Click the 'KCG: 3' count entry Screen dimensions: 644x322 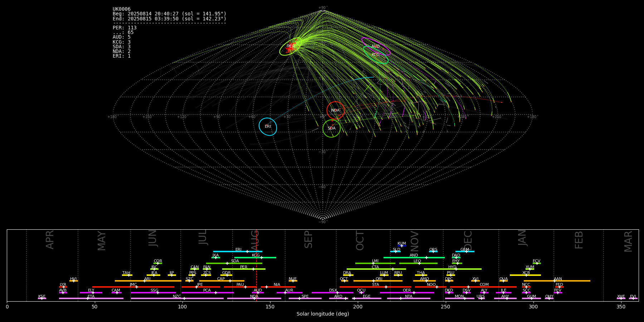click(x=122, y=42)
